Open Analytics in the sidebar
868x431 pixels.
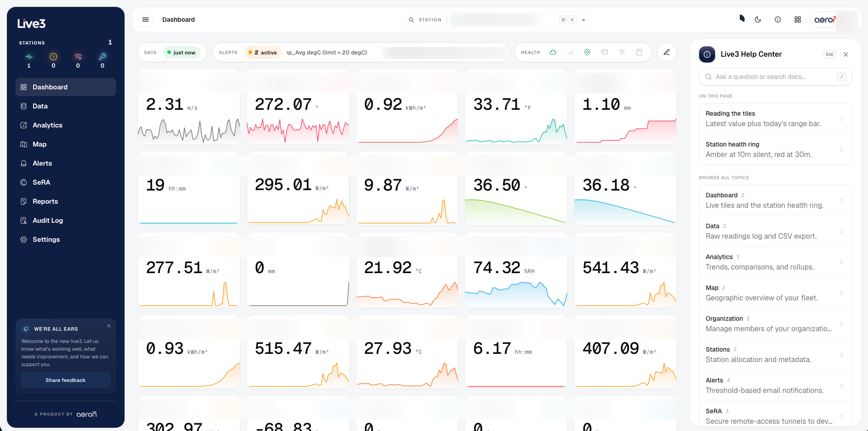point(66,125)
